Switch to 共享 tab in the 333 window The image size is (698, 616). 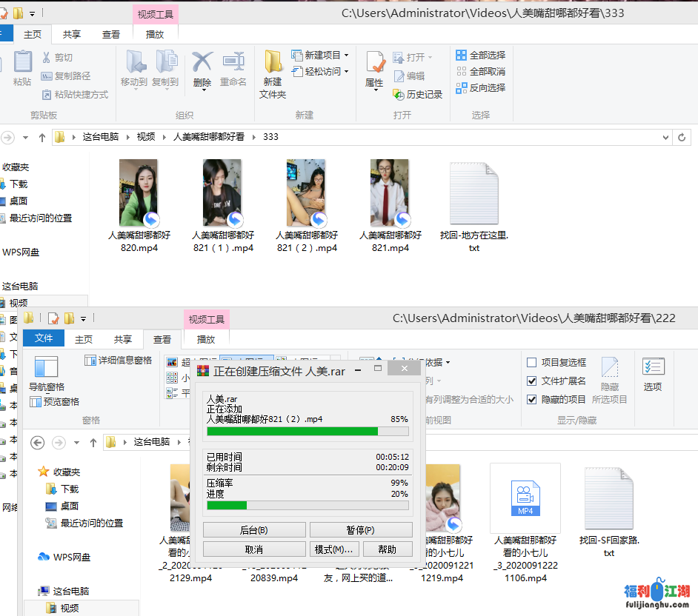72,34
